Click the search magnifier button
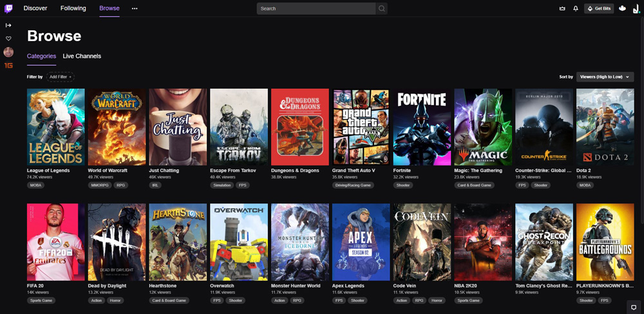The height and width of the screenshot is (314, 644). [381, 8]
